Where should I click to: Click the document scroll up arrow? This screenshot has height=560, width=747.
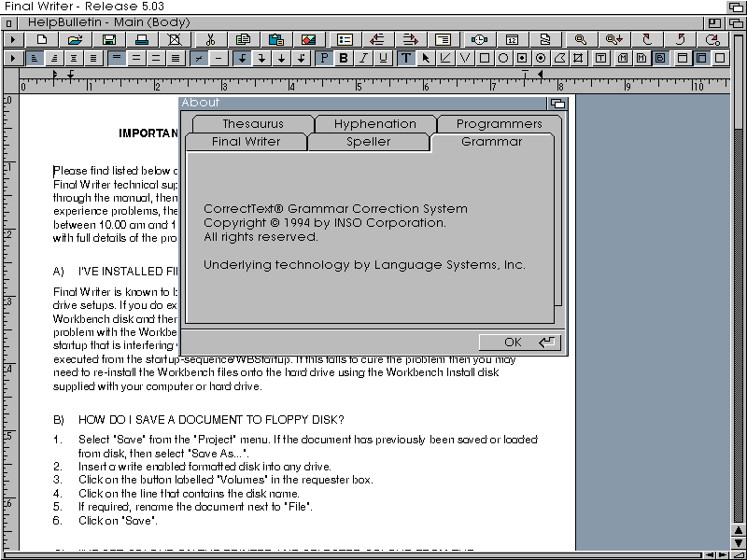pyautogui.click(x=739, y=531)
